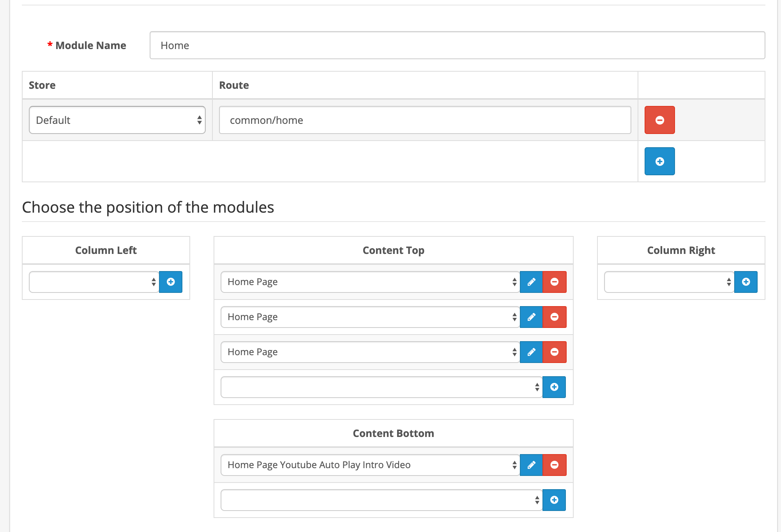This screenshot has width=781, height=532.
Task: Open the third Home Page dropdown in Content Top
Action: (x=370, y=352)
